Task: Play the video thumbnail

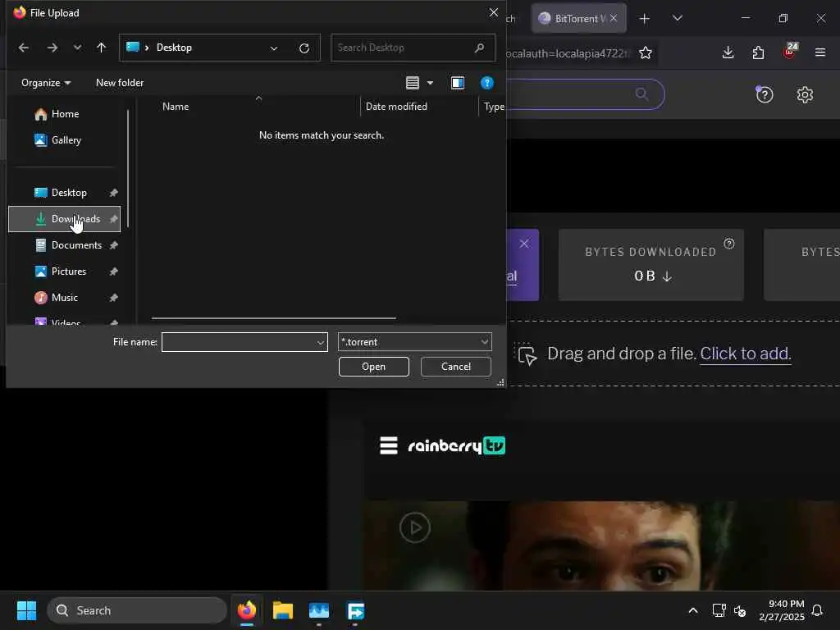Action: pyautogui.click(x=414, y=527)
